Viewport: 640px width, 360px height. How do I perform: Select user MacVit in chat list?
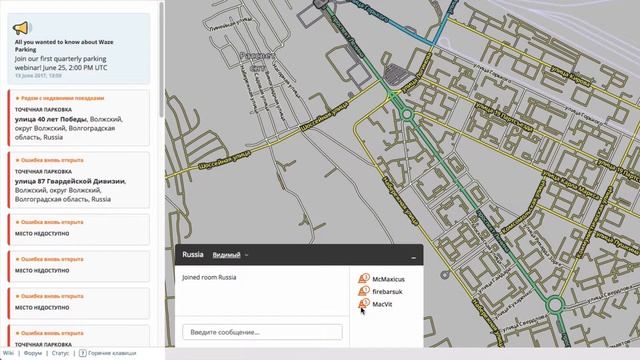tap(382, 304)
